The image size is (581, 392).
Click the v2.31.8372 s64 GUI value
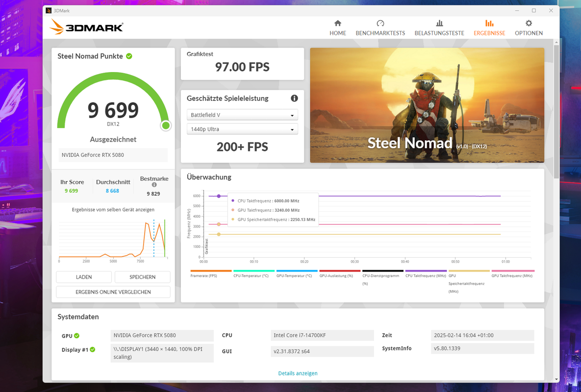pyautogui.click(x=322, y=351)
